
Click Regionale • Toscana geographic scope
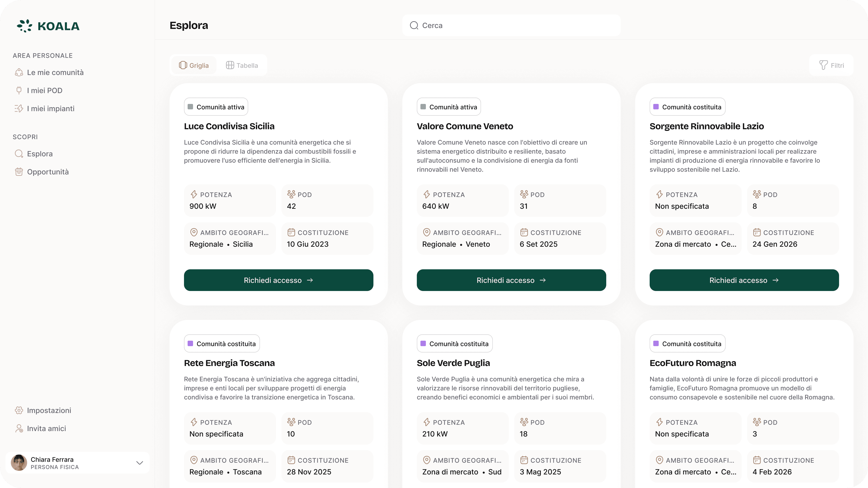225,472
